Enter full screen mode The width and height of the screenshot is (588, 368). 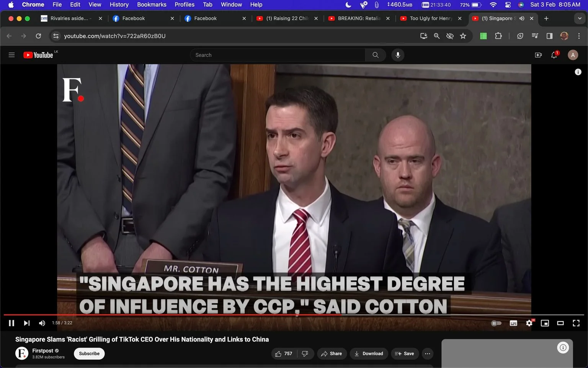[576, 323]
